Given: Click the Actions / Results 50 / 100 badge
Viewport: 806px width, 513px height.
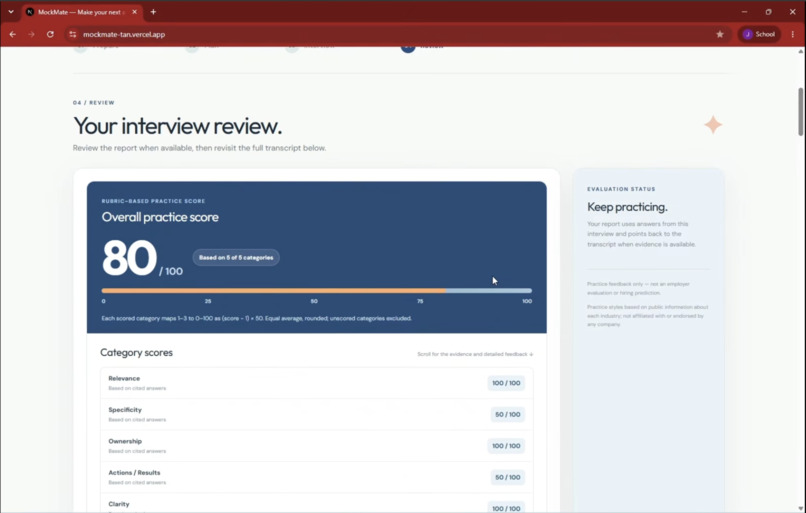Looking at the screenshot, I should point(508,477).
